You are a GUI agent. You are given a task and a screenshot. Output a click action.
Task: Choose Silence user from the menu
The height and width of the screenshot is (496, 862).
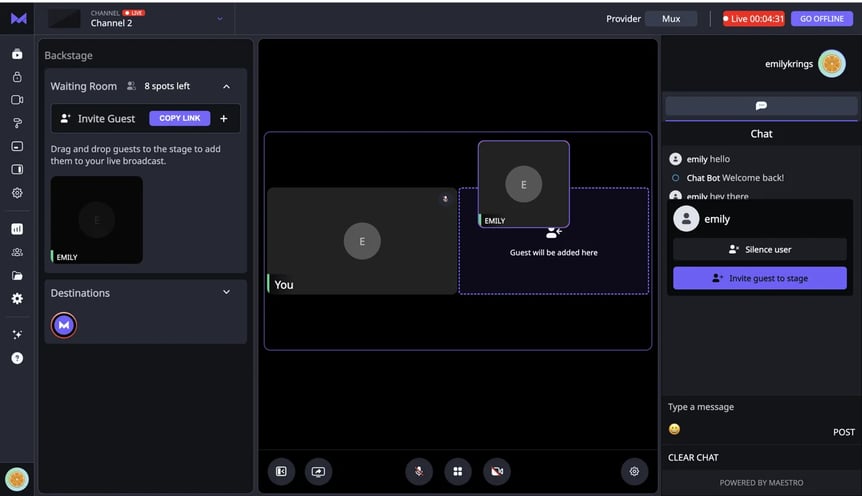point(760,249)
